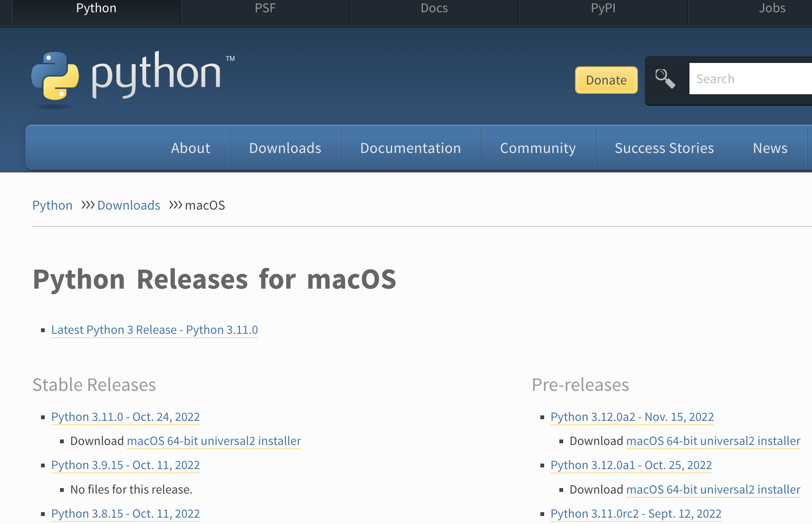Click the magnifying glass search icon
The width and height of the screenshot is (812, 524).
pyautogui.click(x=665, y=79)
